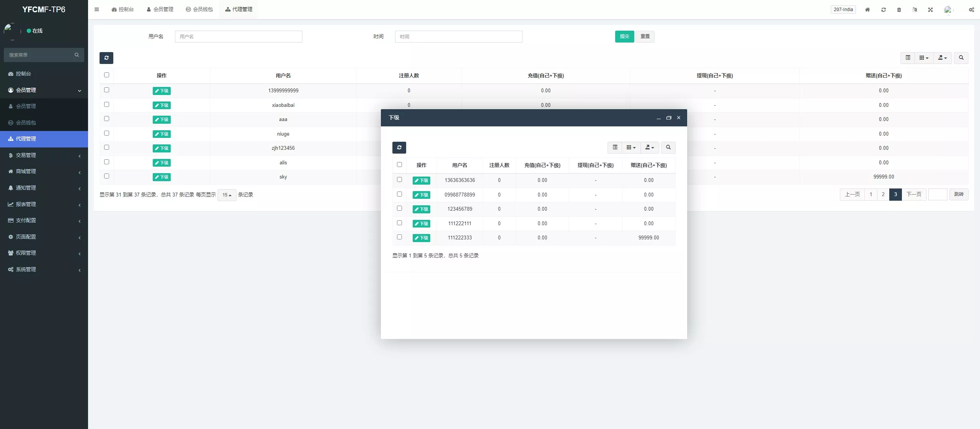The height and width of the screenshot is (429, 980).
Task: Check the row checkbox for 111222333
Action: click(x=399, y=237)
